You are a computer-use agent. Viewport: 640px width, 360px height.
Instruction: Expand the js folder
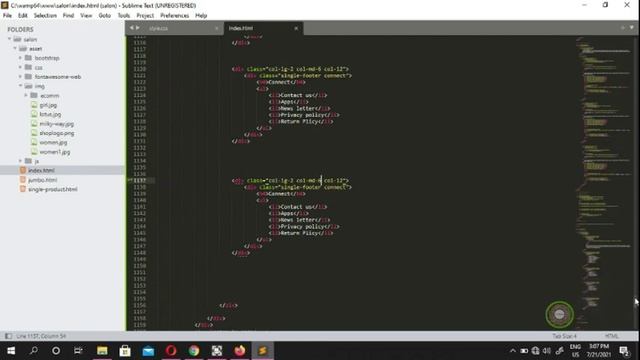pos(20,161)
